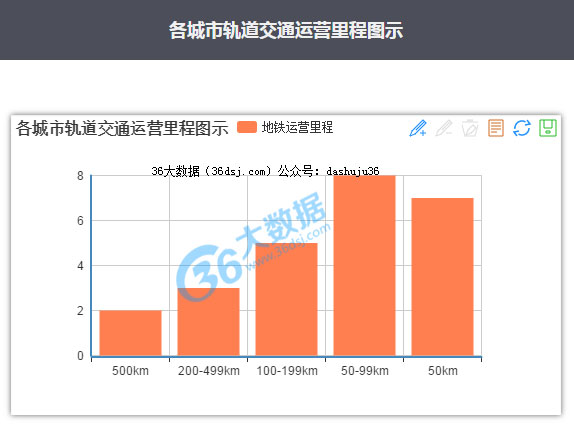This screenshot has height=424, width=574.
Task: Click the 50-99km axis label
Action: tap(365, 371)
